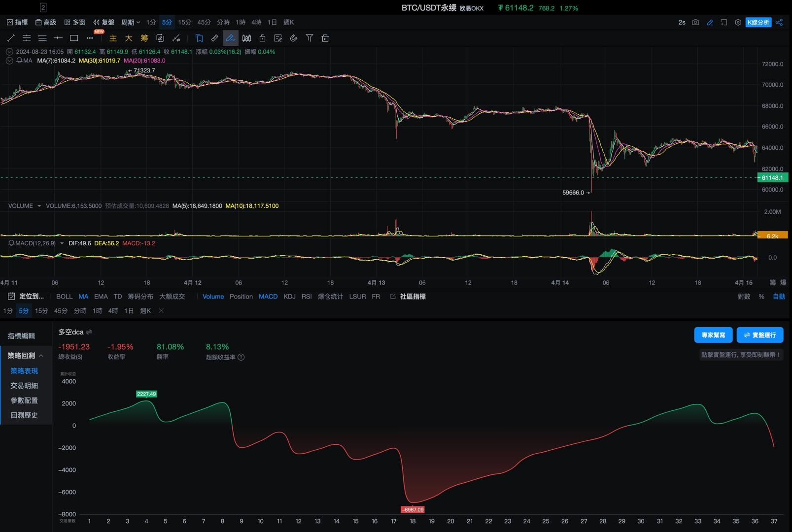Toggle the Volume sub-indicator

pyautogui.click(x=213, y=297)
